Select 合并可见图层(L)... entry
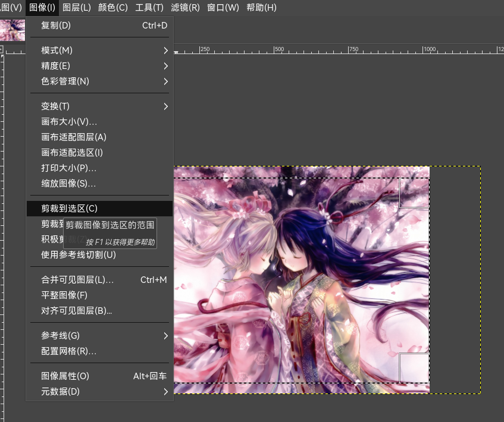Image resolution: width=504 pixels, height=422 pixels. coord(99,280)
